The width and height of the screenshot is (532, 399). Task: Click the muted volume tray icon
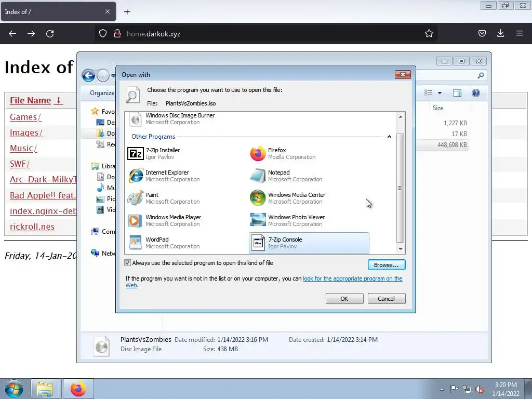[480, 389]
